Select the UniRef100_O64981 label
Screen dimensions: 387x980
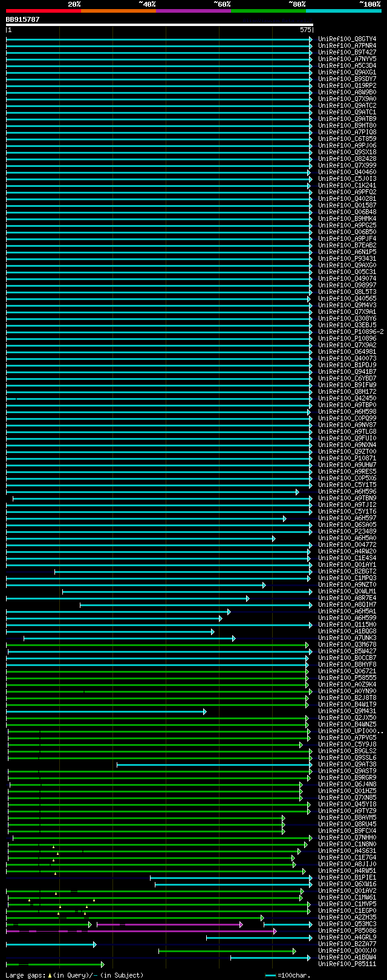click(x=347, y=351)
